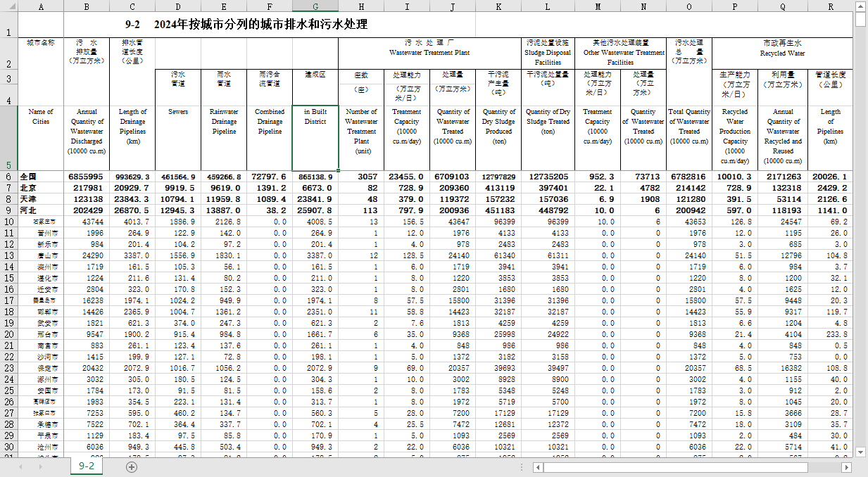Click the horizontal scrollbar right arrow
The width and height of the screenshot is (868, 477).
[846, 467]
